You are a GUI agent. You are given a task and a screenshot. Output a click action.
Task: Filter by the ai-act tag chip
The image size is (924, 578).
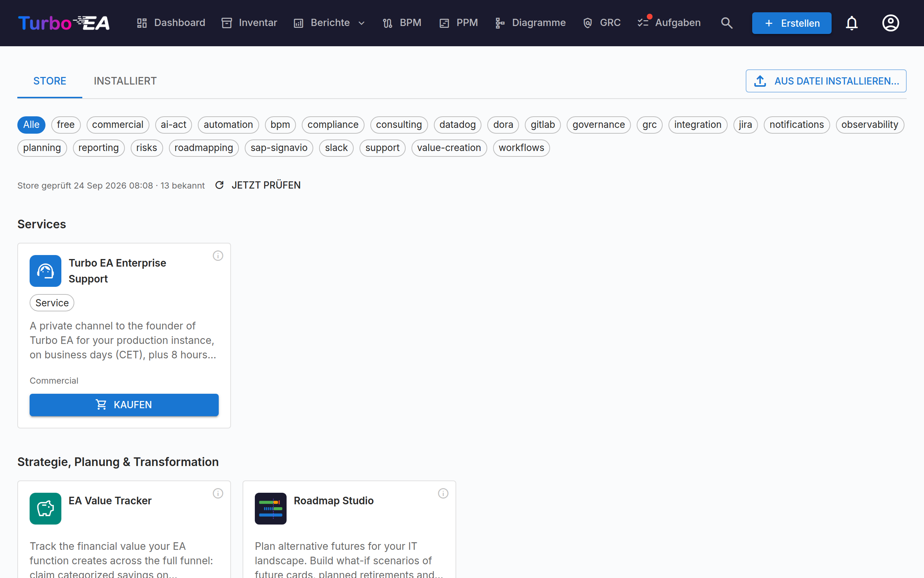173,125
